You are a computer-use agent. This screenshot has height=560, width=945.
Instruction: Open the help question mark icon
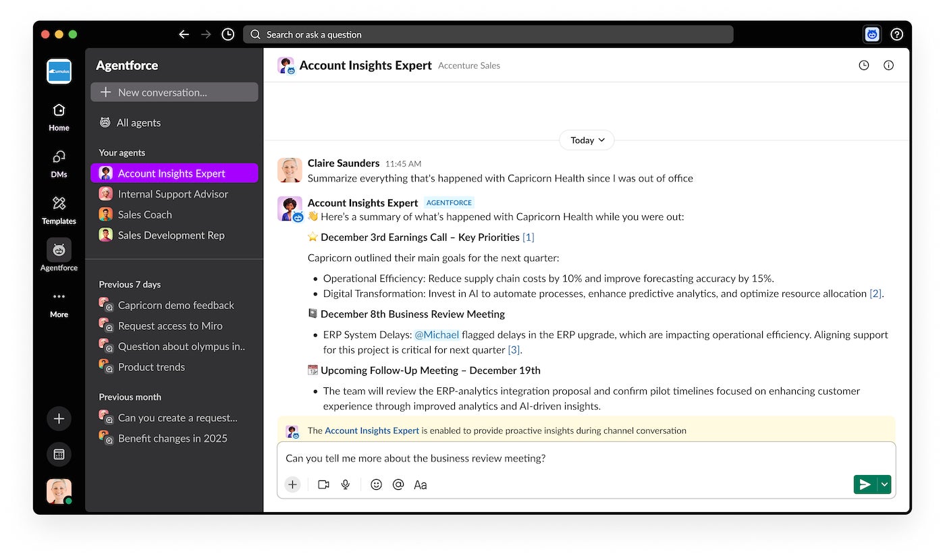[896, 34]
